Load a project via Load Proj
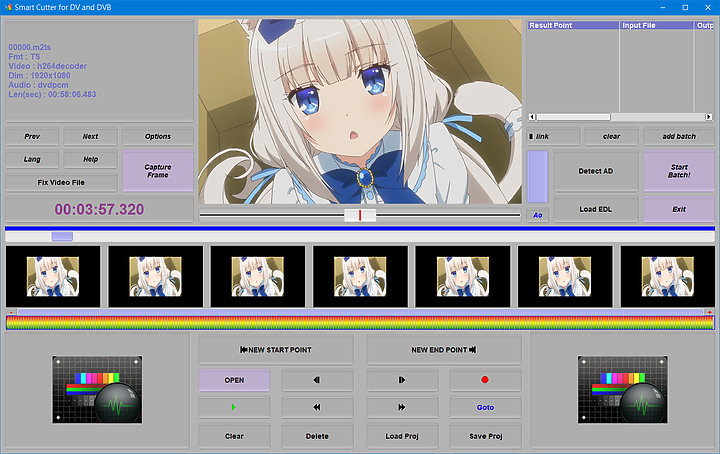Image resolution: width=720 pixels, height=454 pixels. pyautogui.click(x=402, y=436)
